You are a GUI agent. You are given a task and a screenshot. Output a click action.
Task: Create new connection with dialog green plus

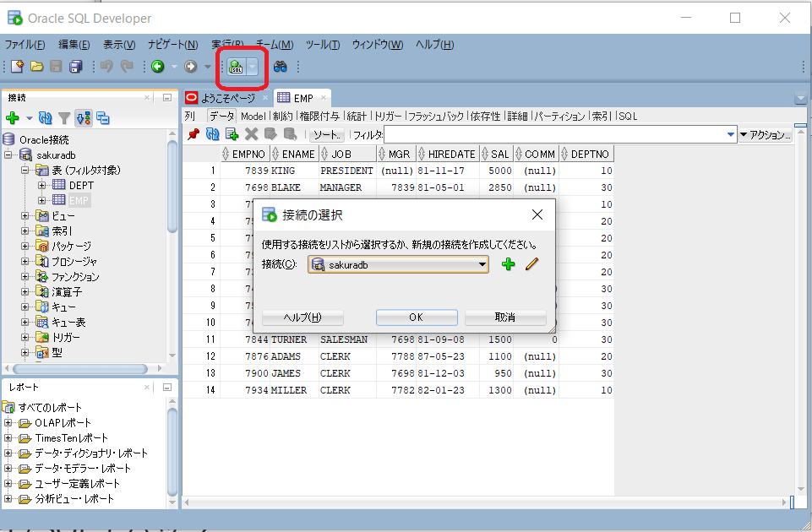(x=509, y=264)
